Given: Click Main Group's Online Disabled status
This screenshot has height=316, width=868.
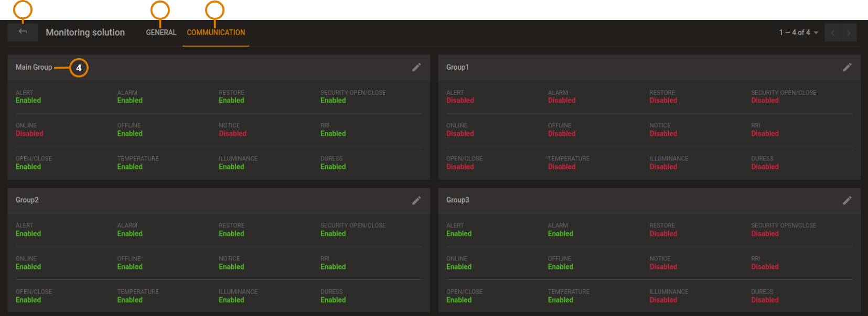Looking at the screenshot, I should click(29, 134).
